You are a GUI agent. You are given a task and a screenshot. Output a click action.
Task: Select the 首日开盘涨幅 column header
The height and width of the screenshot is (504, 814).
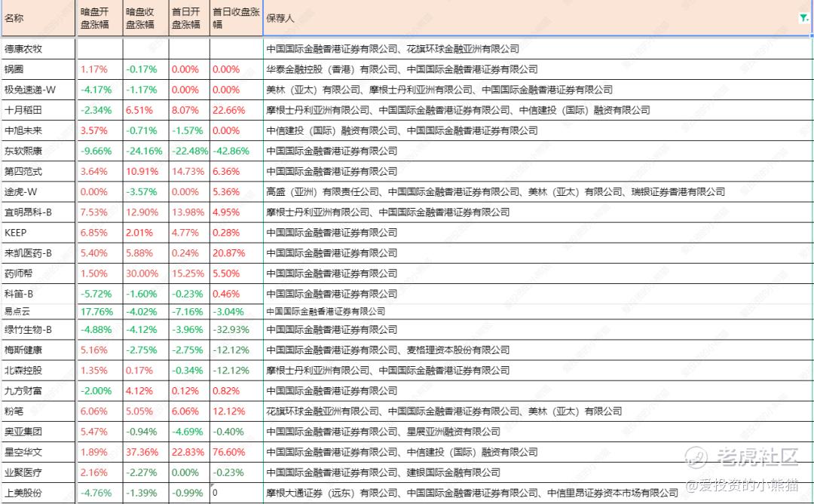[189, 18]
